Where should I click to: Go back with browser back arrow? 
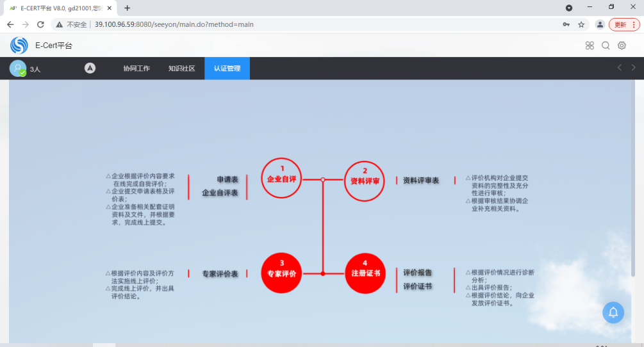(10, 24)
